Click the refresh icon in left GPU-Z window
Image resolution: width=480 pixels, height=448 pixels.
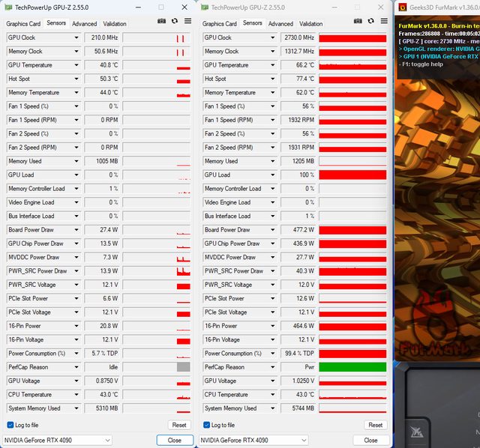click(x=174, y=22)
